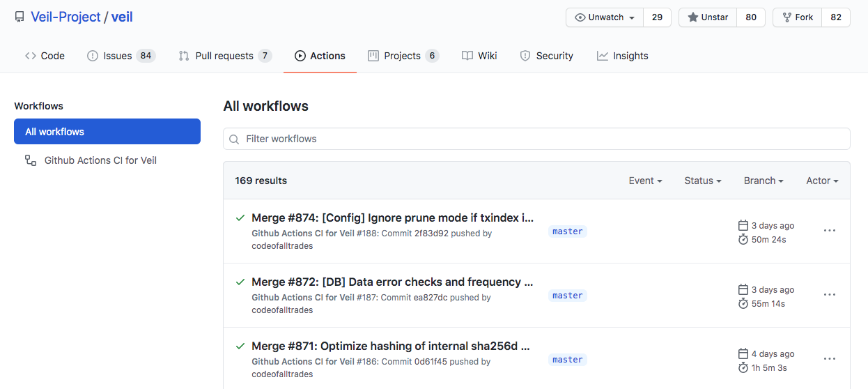
Task: Open the three-dot menu for Merge #871 run
Action: tap(829, 359)
